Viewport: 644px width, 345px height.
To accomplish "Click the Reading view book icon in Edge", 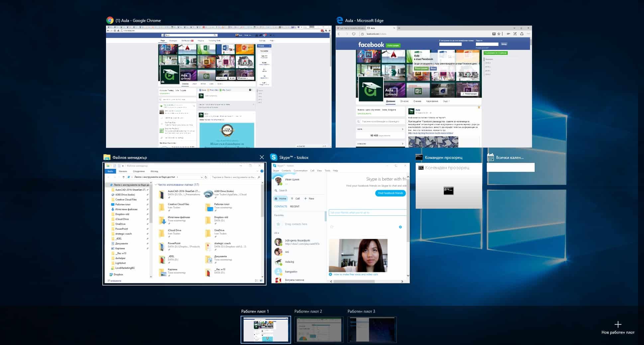I will coord(494,34).
